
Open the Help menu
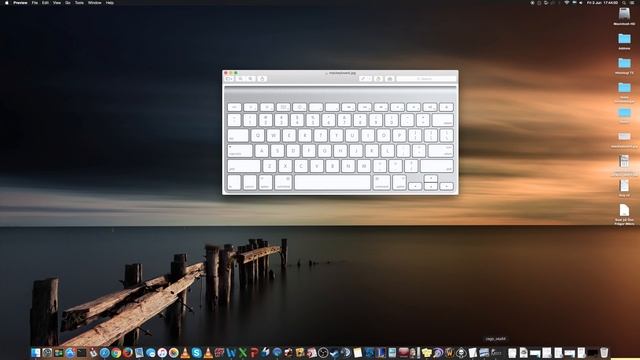coord(110,2)
